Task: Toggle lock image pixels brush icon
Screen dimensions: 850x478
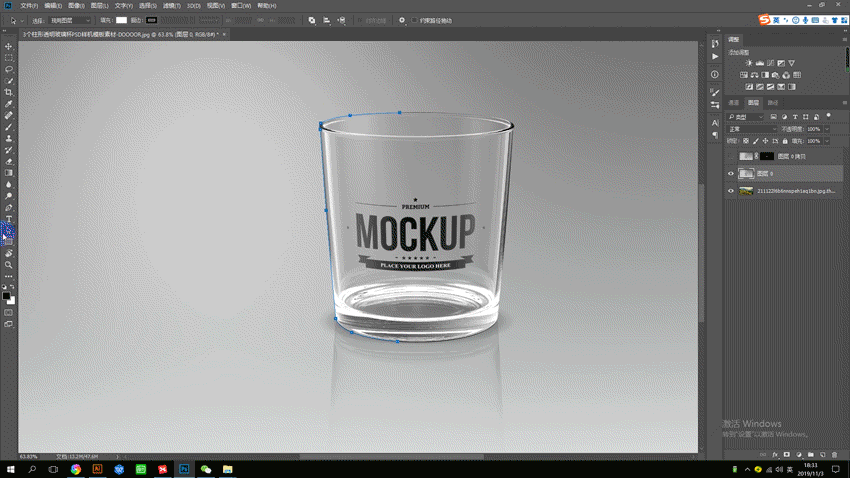Action: pyautogui.click(x=756, y=141)
